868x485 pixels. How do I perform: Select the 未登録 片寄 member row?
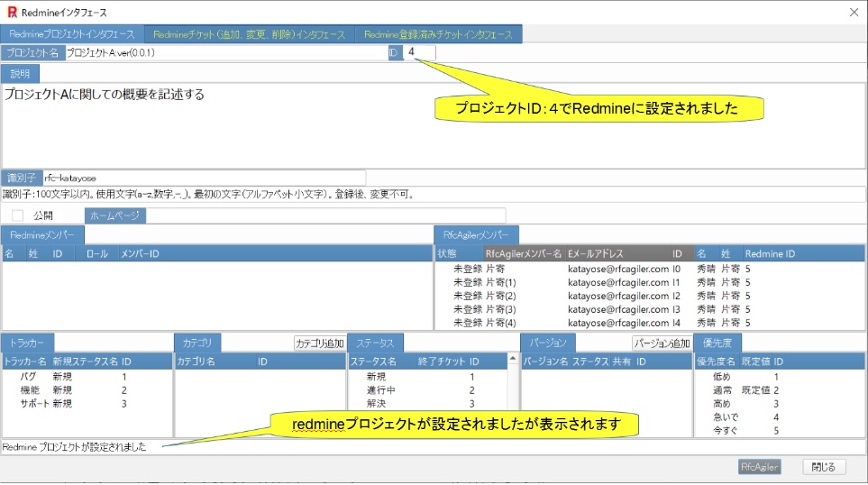click(x=650, y=269)
